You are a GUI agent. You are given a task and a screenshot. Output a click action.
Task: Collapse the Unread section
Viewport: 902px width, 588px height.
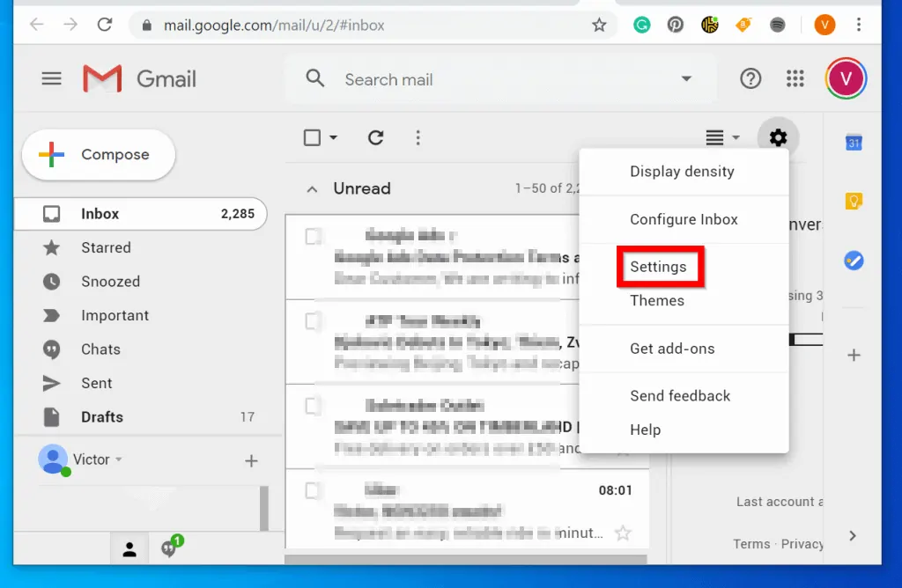(x=311, y=188)
